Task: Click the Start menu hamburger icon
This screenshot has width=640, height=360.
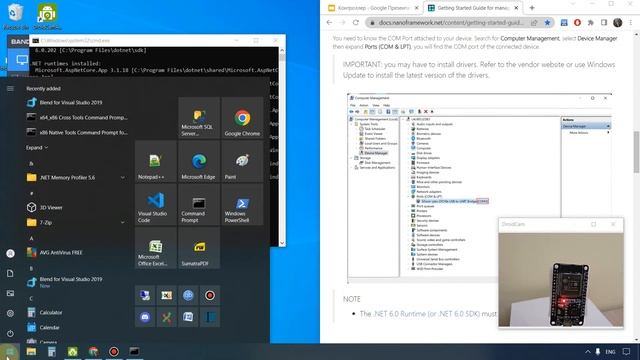Action: coord(10,89)
